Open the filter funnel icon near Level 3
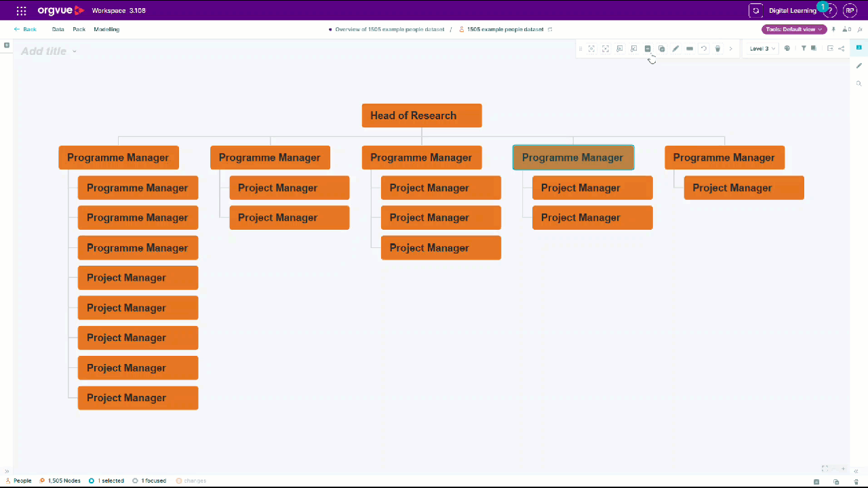The height and width of the screenshot is (488, 868). (803, 48)
